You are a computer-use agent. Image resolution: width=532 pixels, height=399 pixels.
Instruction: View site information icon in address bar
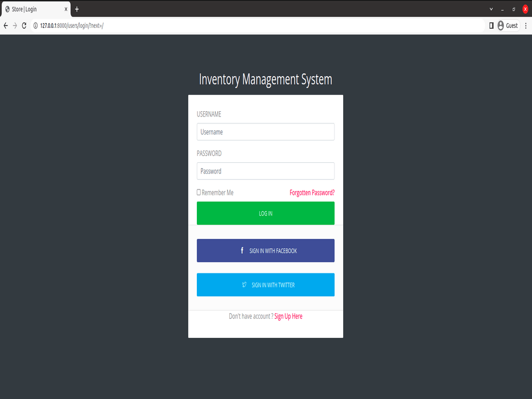[35, 26]
